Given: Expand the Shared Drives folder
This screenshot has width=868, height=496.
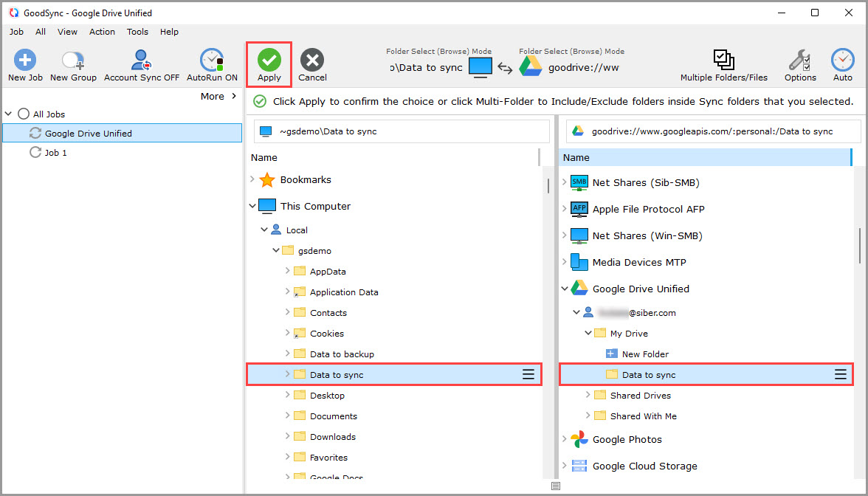Looking at the screenshot, I should tap(588, 395).
